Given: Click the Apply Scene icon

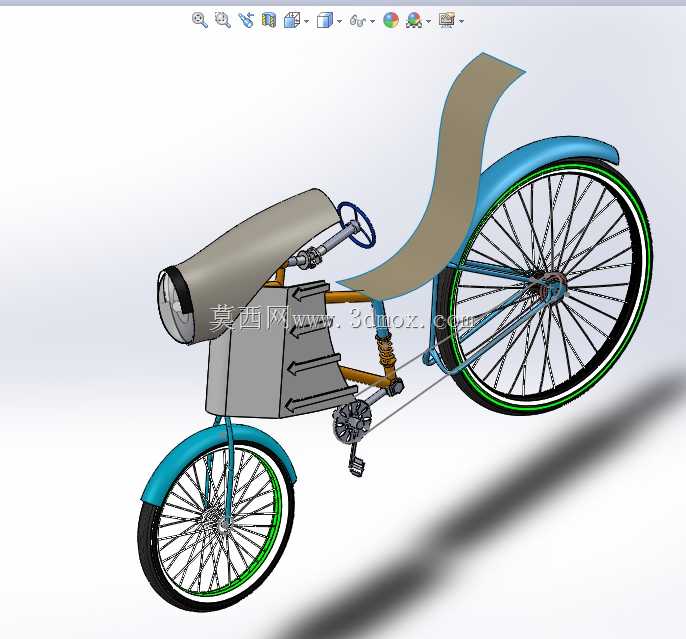Looking at the screenshot, I should click(x=414, y=20).
